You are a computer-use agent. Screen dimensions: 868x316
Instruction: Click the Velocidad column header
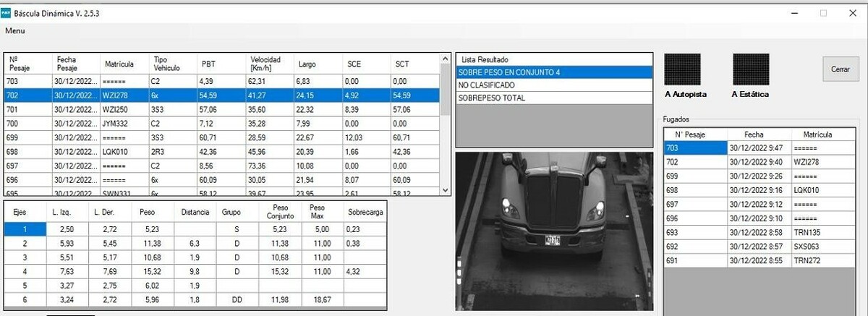269,64
